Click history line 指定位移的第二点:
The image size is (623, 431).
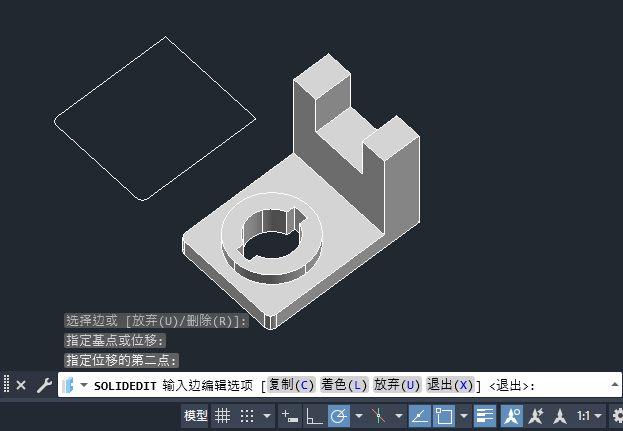(121, 360)
